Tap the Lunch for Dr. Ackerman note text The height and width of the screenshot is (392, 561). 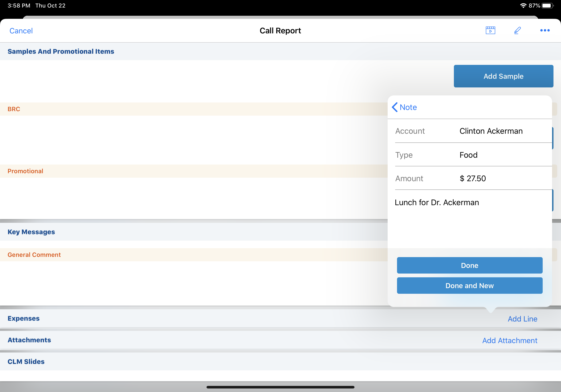[x=437, y=202]
